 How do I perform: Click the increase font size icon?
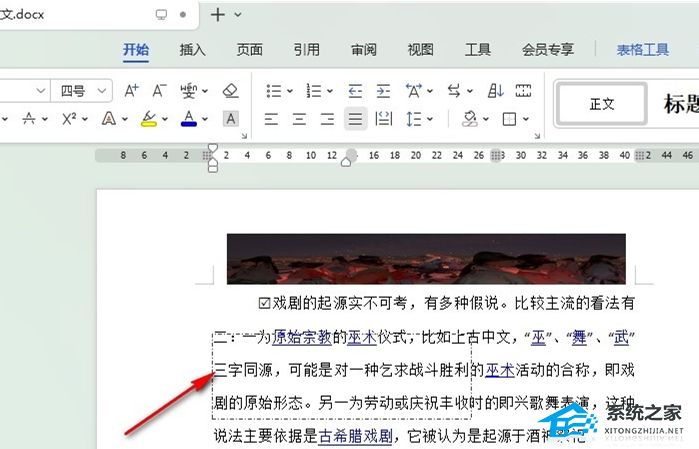pos(131,91)
